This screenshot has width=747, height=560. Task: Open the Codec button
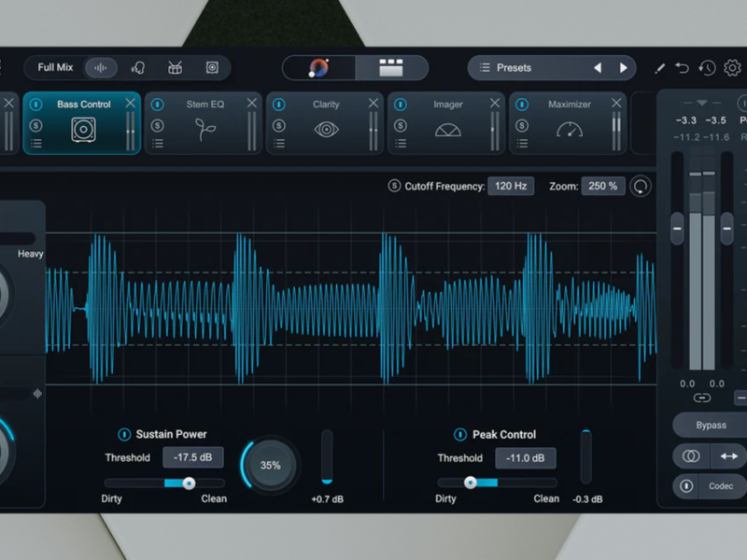(x=723, y=486)
